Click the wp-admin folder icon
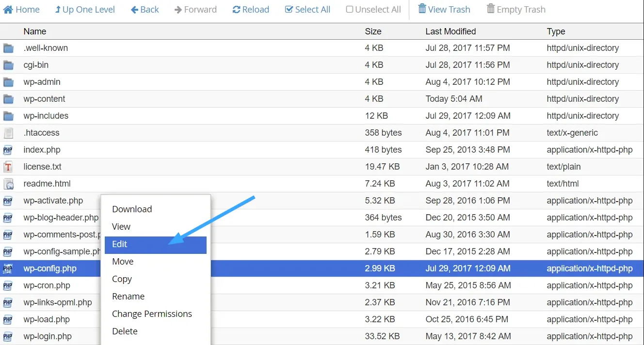The image size is (644, 345). tap(8, 82)
